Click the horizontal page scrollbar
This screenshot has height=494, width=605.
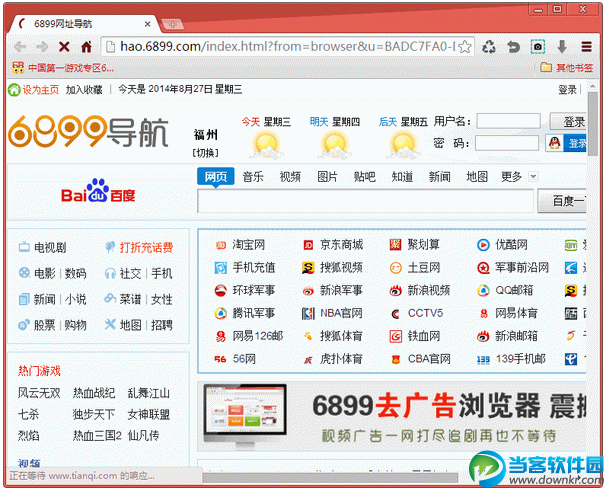coord(330,478)
